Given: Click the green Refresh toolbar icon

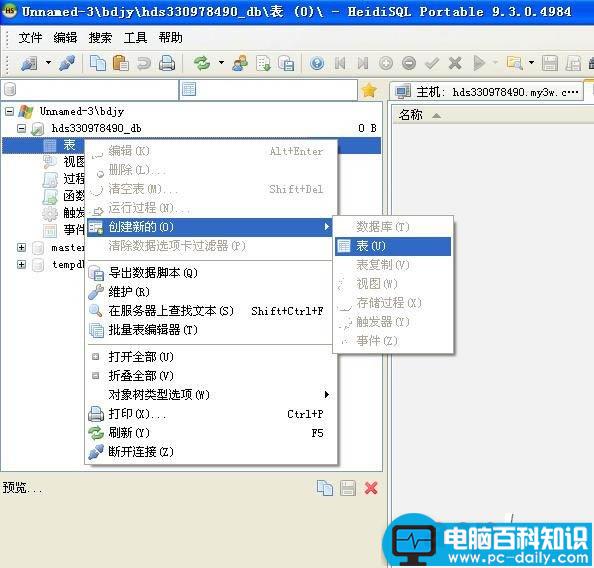Looking at the screenshot, I should tap(202, 63).
